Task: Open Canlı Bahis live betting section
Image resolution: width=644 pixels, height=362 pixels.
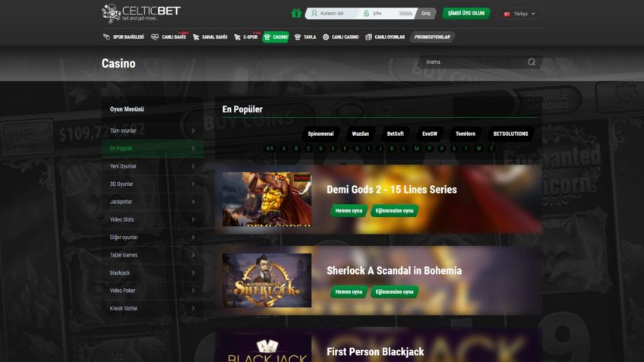Action: point(169,37)
